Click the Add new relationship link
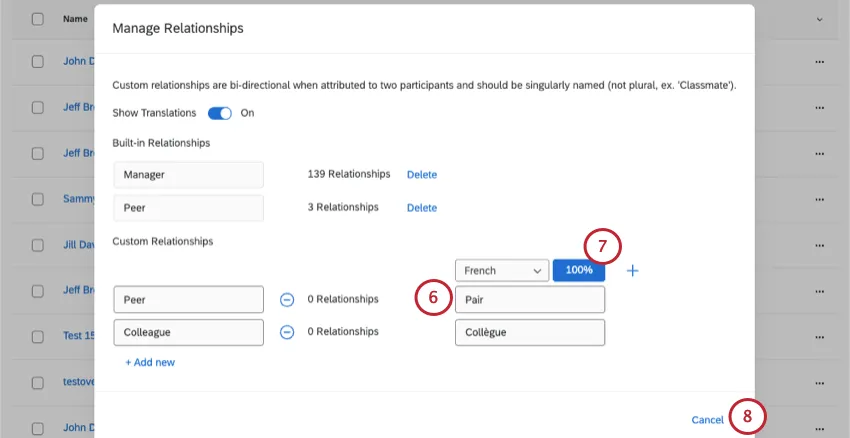850x438 pixels. 150,362
